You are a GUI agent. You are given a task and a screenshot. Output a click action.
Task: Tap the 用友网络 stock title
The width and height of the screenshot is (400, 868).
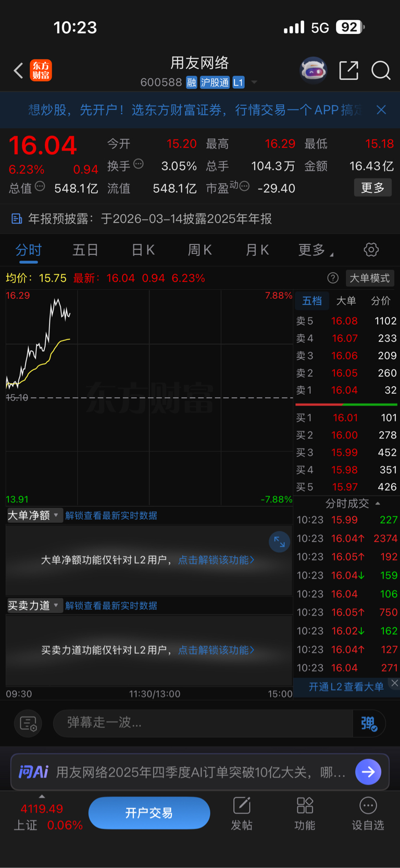[200, 63]
